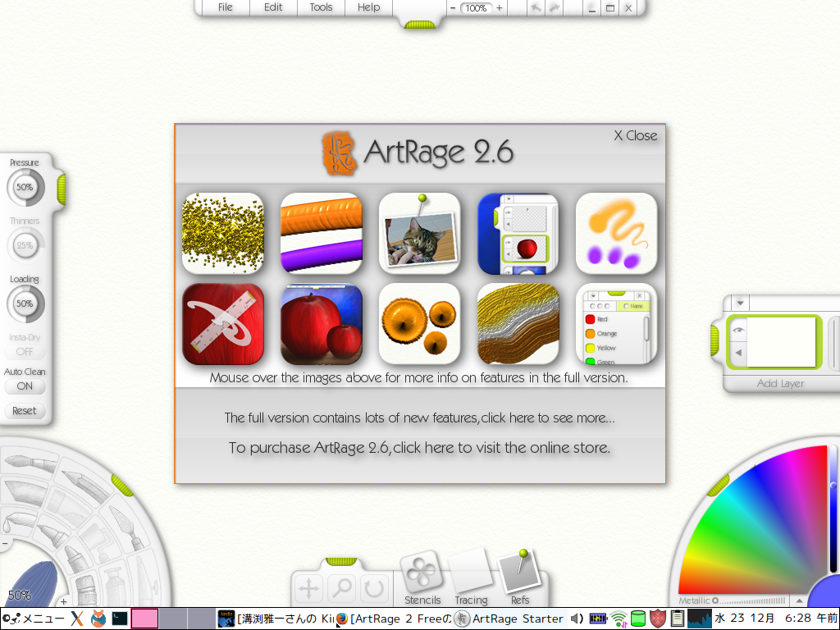The width and height of the screenshot is (840, 630).
Task: Toggle layer visibility eye icon
Action: [x=738, y=330]
